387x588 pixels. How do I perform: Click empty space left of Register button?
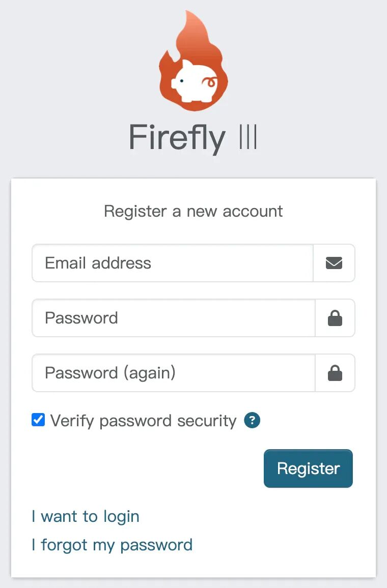pos(146,468)
